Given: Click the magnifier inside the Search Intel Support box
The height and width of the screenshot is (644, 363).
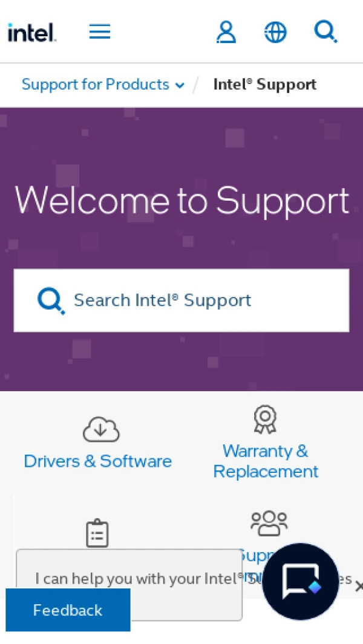Looking at the screenshot, I should (x=51, y=301).
